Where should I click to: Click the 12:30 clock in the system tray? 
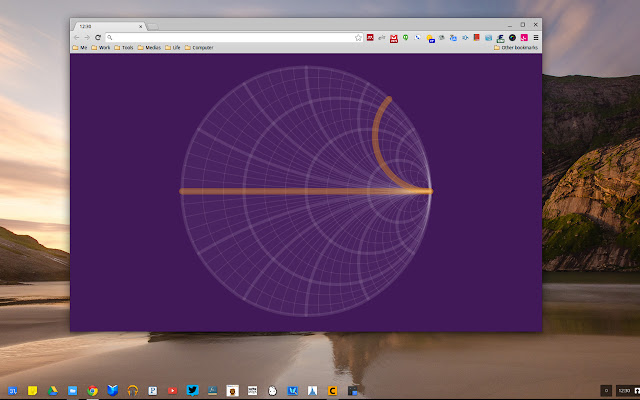click(x=624, y=391)
